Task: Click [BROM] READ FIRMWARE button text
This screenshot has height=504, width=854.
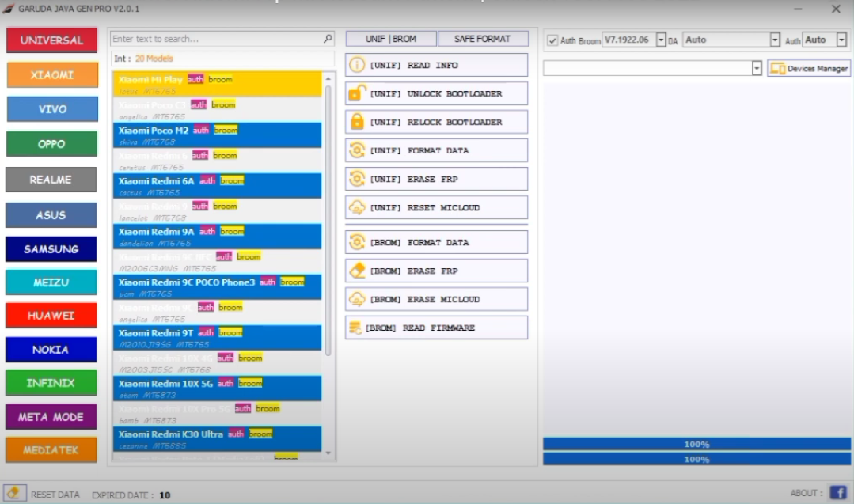Action: tap(420, 328)
